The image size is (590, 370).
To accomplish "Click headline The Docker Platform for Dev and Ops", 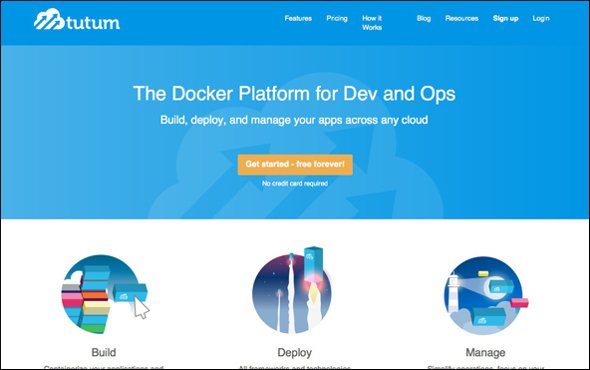I will click(294, 93).
